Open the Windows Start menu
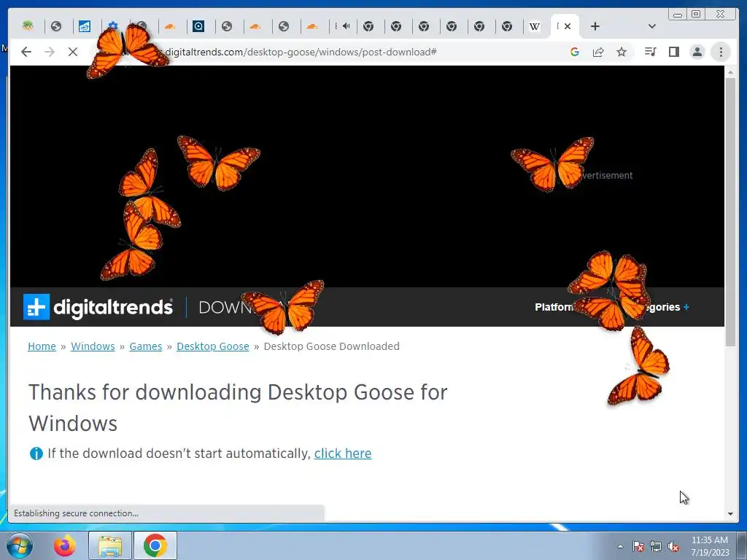Viewport: 747px width, 560px height. pyautogui.click(x=19, y=545)
